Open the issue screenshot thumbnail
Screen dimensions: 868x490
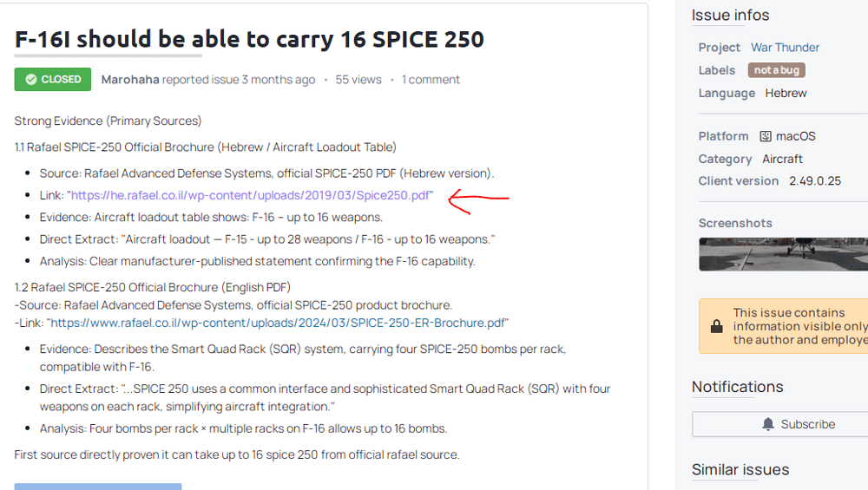pyautogui.click(x=783, y=254)
